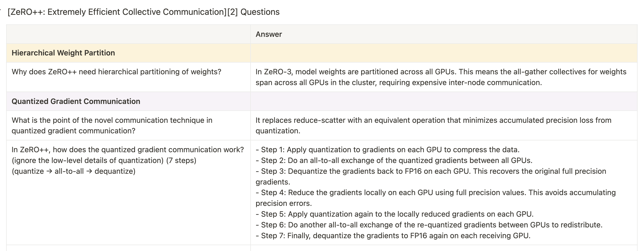Select the Answer column header cell

pyautogui.click(x=444, y=34)
